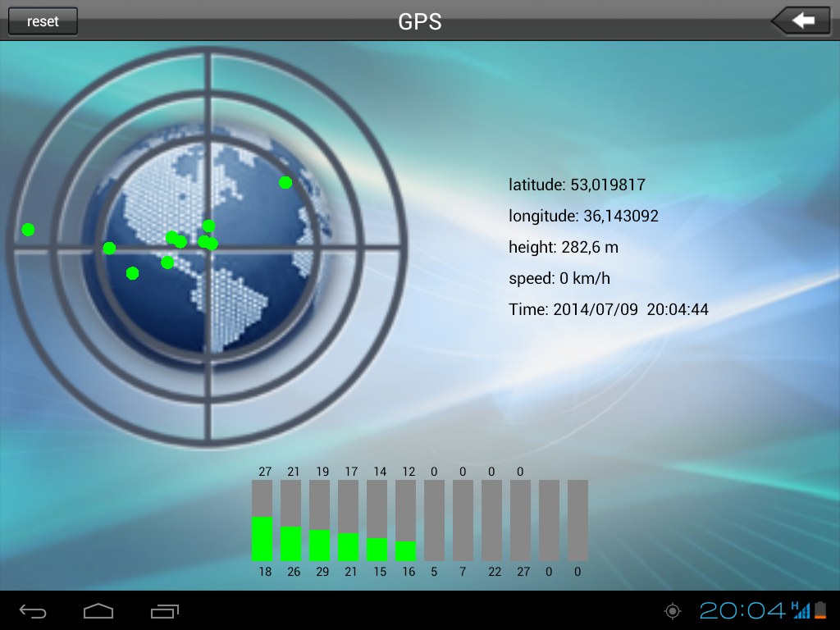The height and width of the screenshot is (630, 840).
Task: Tap the Android home icon
Action: click(98, 611)
